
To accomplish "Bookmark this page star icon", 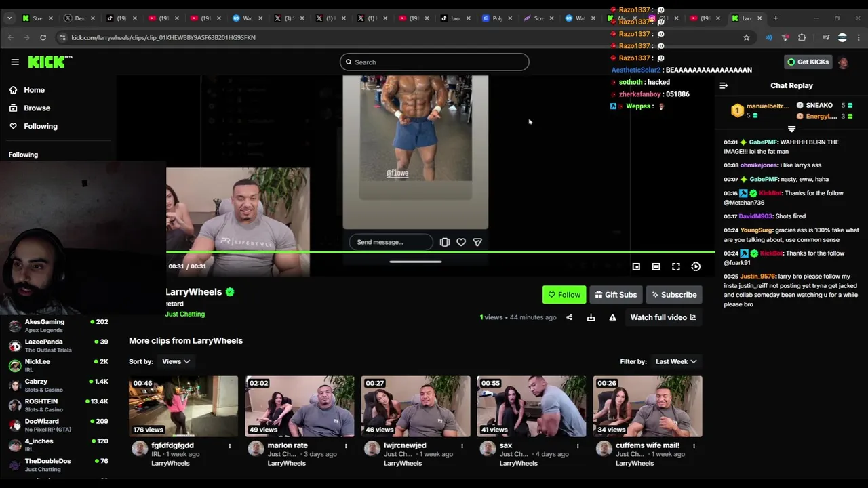I will (747, 37).
